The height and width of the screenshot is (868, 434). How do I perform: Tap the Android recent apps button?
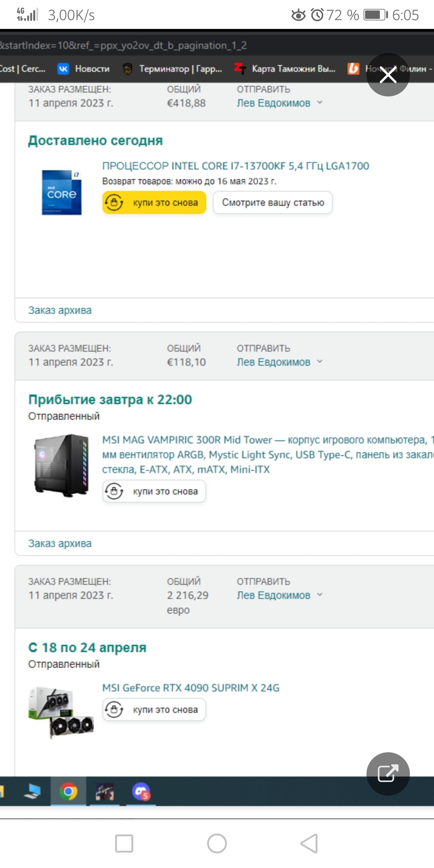pyautogui.click(x=124, y=843)
